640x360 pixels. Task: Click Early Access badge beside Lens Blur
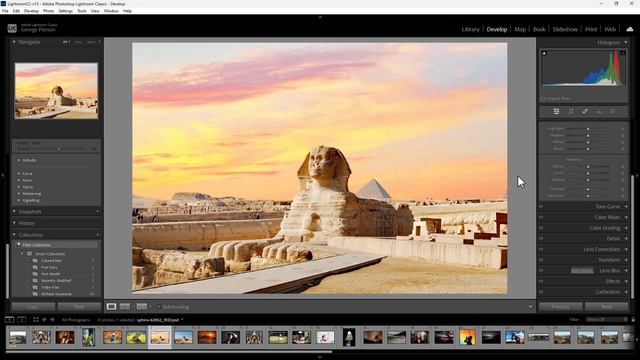(x=582, y=271)
